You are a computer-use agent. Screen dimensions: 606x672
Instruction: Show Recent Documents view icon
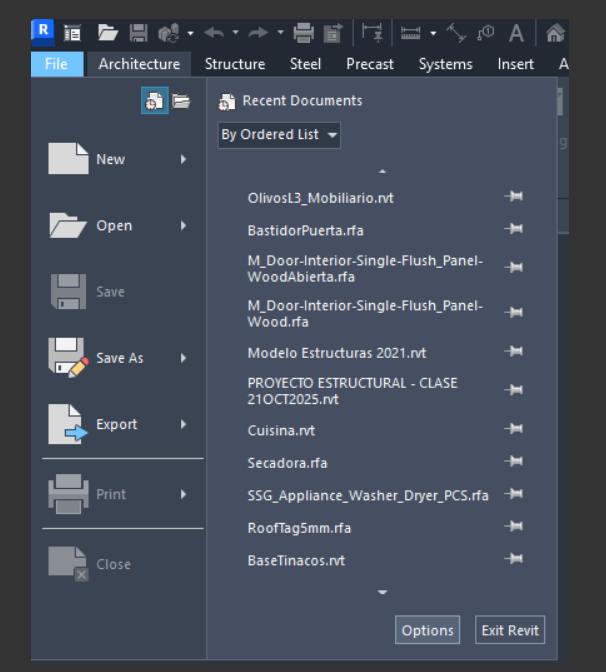click(x=154, y=101)
